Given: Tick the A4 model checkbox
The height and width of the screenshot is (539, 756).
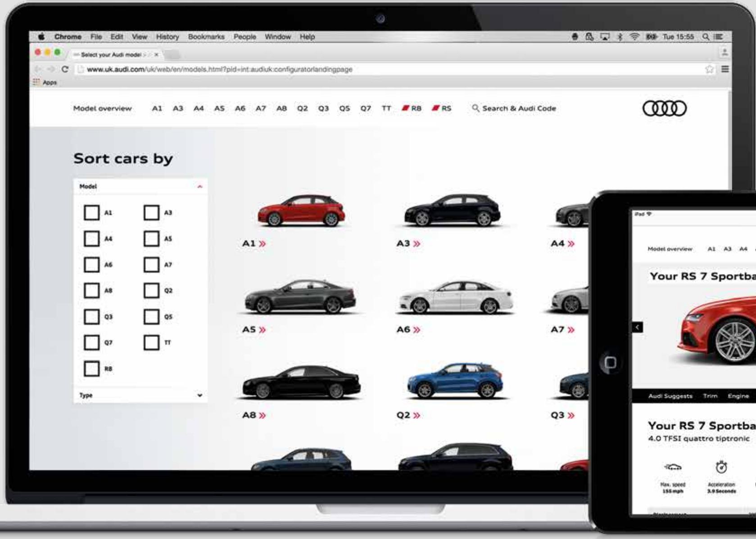Looking at the screenshot, I should point(91,238).
